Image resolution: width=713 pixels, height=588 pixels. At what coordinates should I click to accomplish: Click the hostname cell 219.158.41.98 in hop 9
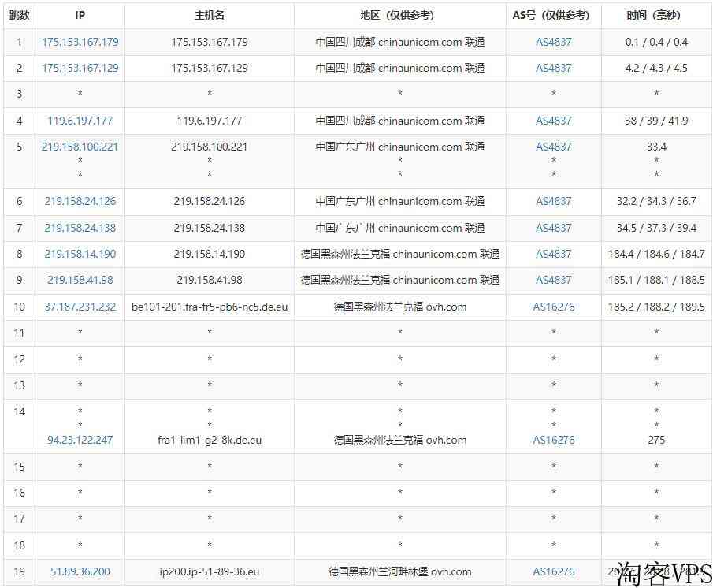[209, 280]
